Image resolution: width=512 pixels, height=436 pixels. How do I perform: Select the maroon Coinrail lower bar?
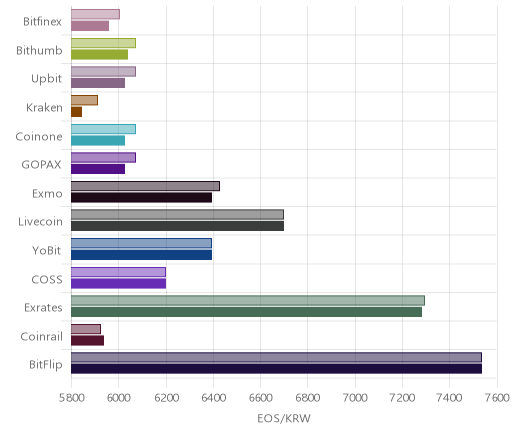[87, 341]
